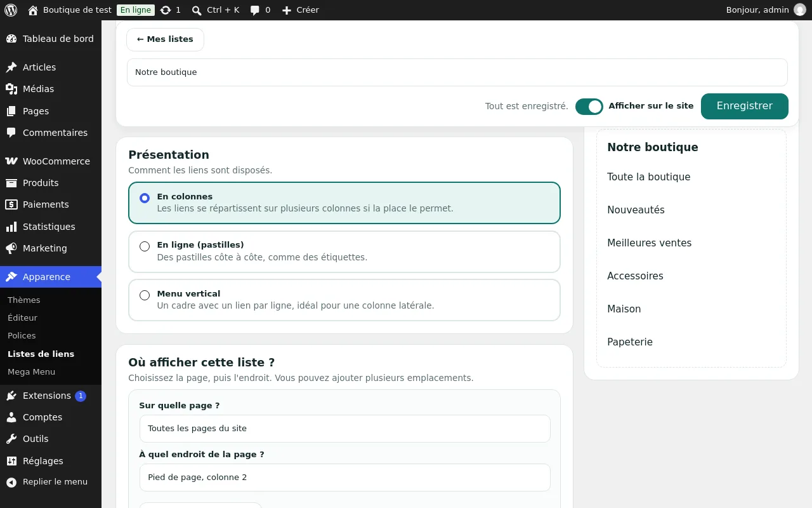Click the Paiements dollar icon

(11, 204)
